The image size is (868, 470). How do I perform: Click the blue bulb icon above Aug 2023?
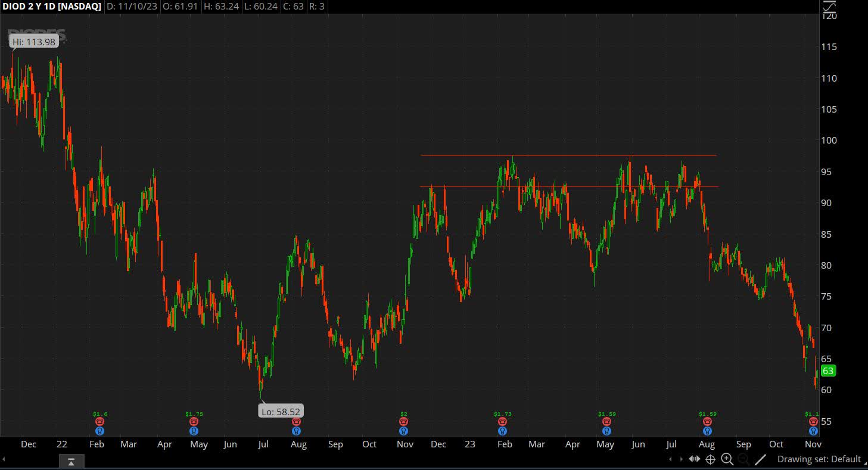[707, 431]
